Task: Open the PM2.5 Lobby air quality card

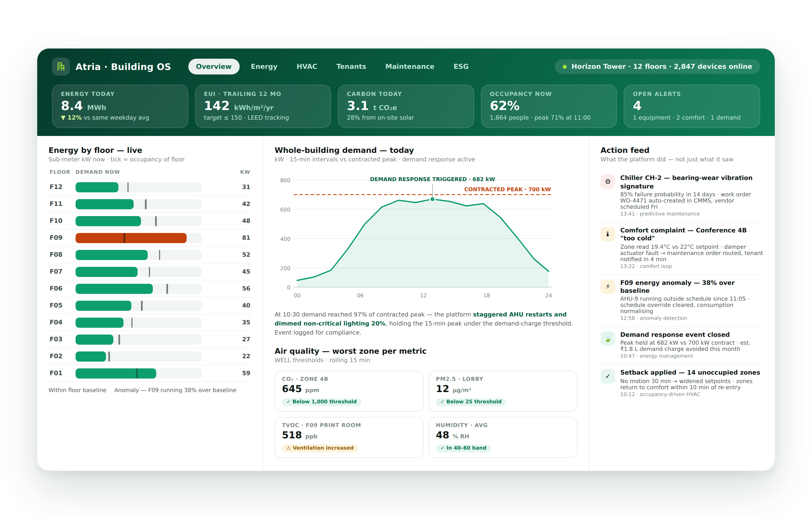Action: 503,391
